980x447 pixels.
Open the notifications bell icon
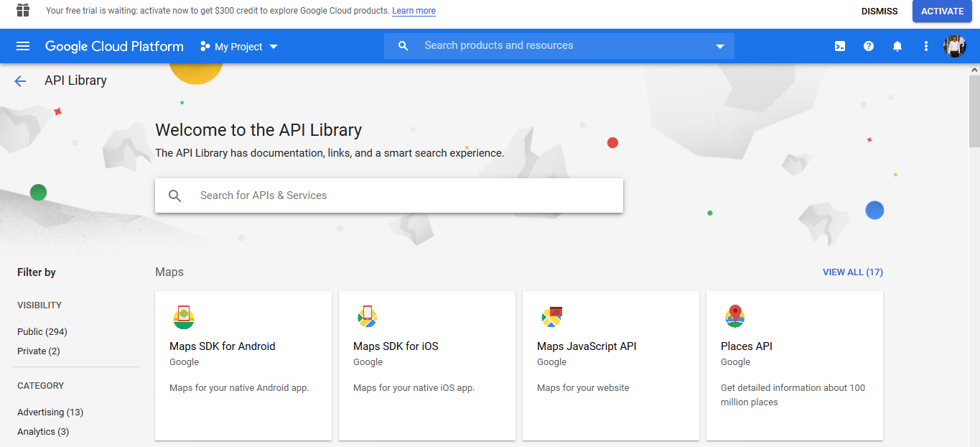[897, 46]
